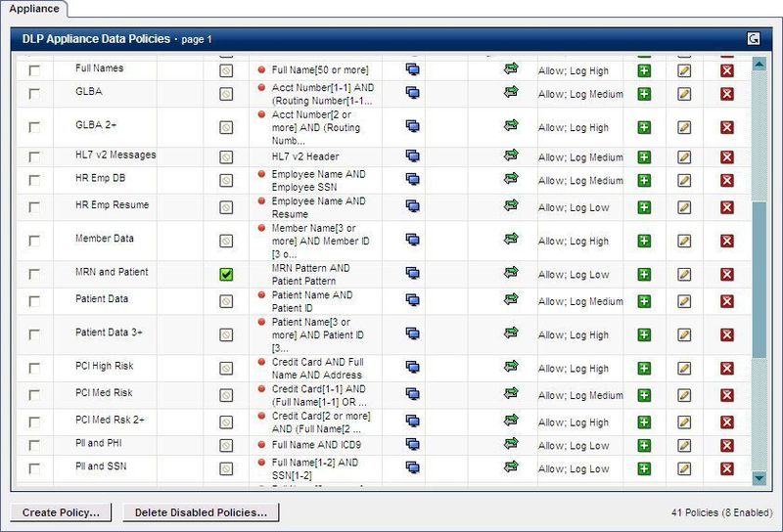Check the MRN and Patient row checkbox
Image resolution: width=783 pixels, height=532 pixels.
tap(34, 274)
